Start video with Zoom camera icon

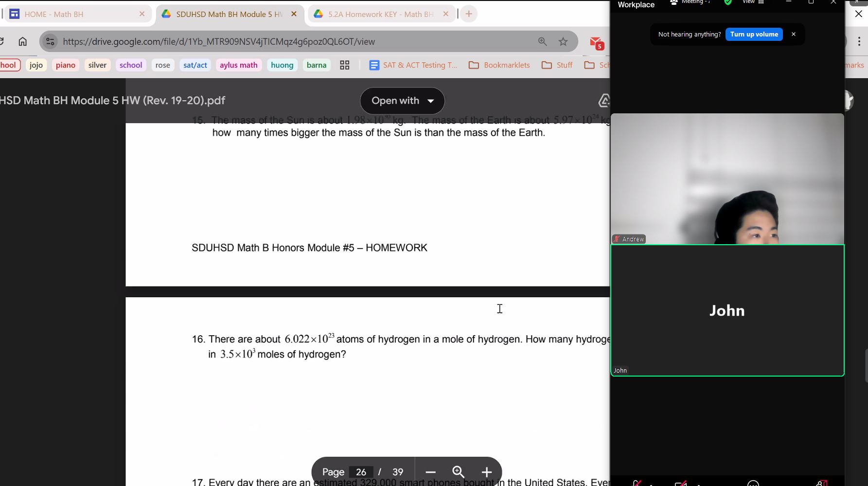[681, 483]
